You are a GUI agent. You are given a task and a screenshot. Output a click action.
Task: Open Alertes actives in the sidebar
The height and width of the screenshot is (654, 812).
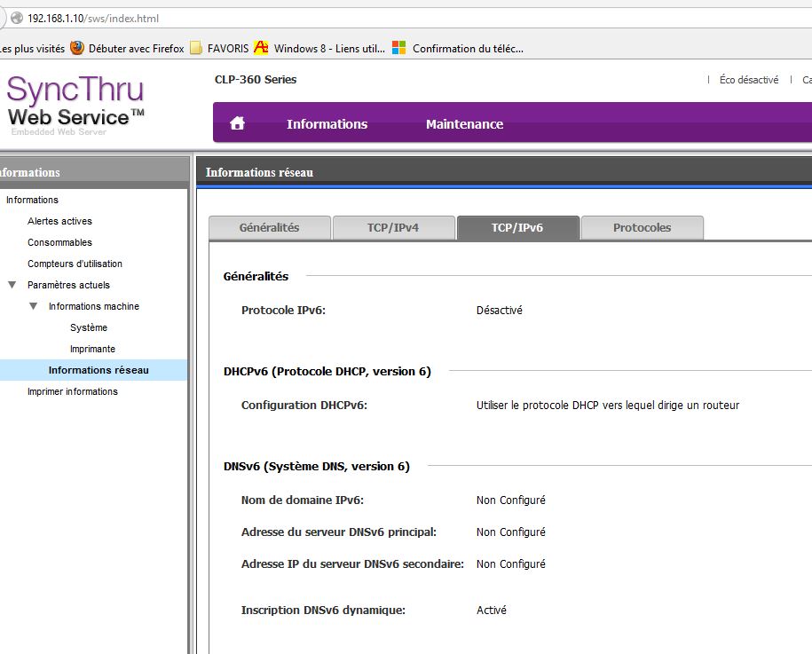pyautogui.click(x=59, y=221)
